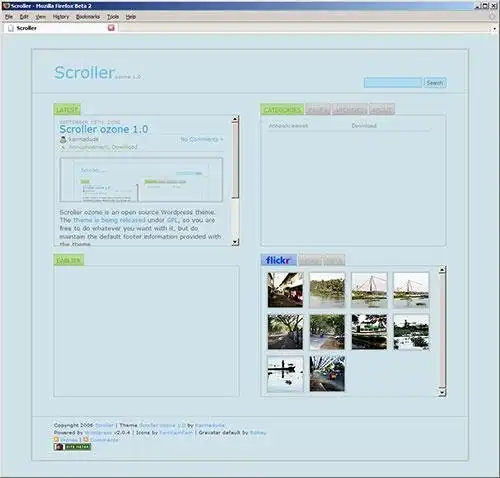Click the author icon beside karmadude

(x=63, y=139)
